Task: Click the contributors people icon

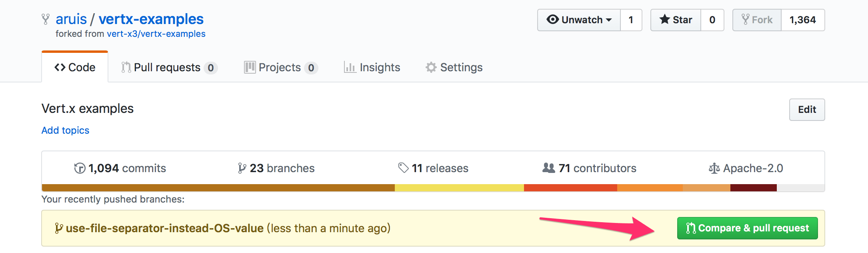Action: tap(548, 168)
